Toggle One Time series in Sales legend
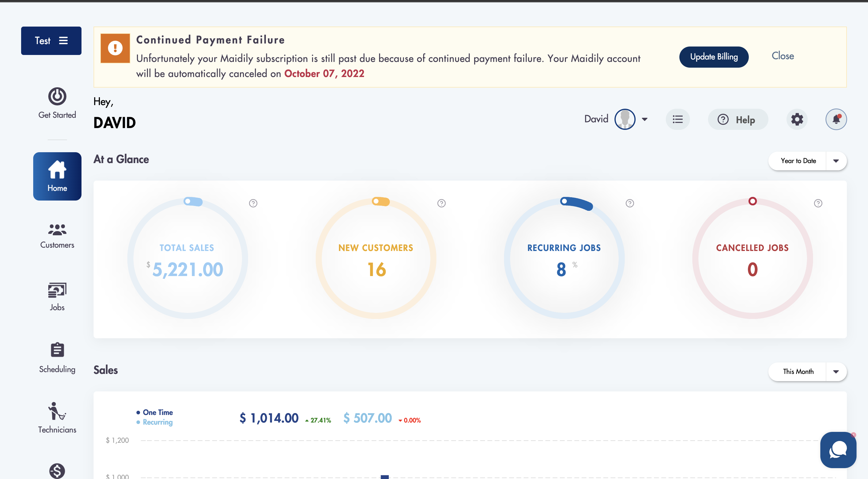868x479 pixels. [157, 412]
